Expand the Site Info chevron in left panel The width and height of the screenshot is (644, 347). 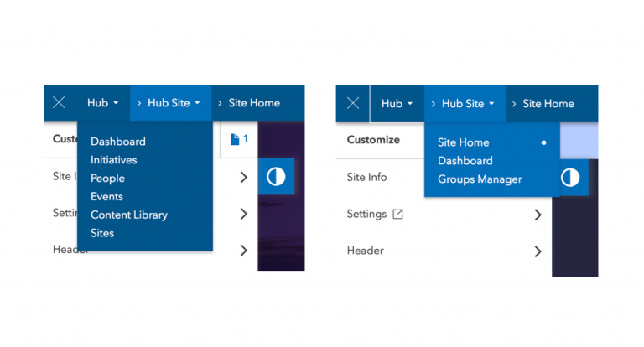(x=243, y=177)
